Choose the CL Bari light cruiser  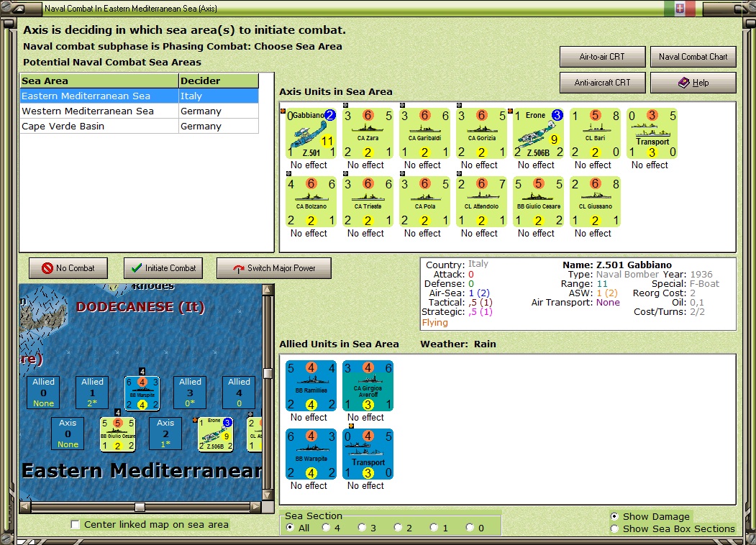pos(596,134)
